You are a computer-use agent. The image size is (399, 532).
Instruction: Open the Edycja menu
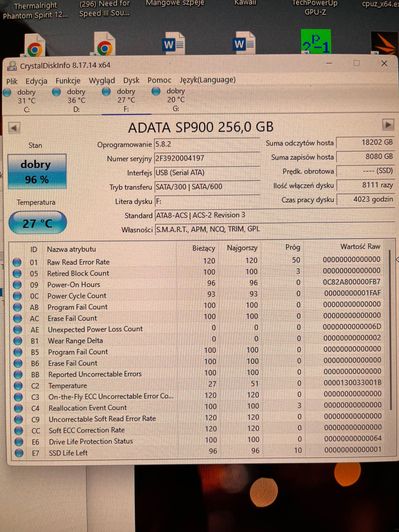[36, 81]
